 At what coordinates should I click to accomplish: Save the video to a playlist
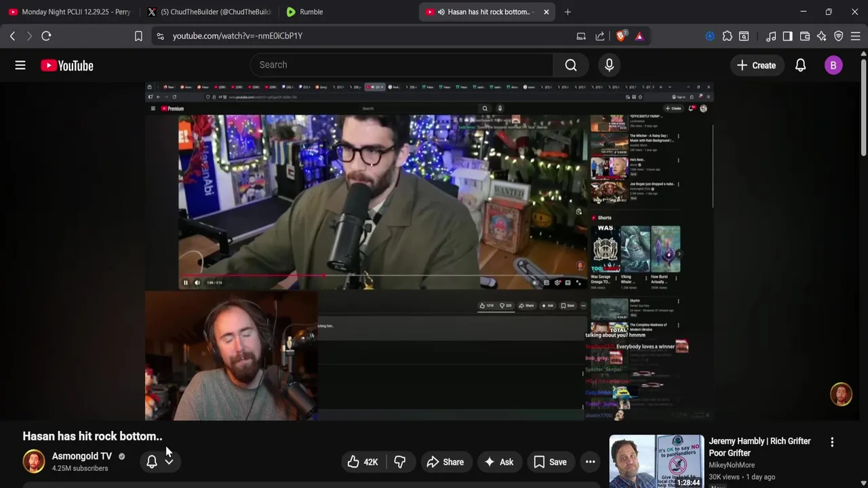pos(550,462)
